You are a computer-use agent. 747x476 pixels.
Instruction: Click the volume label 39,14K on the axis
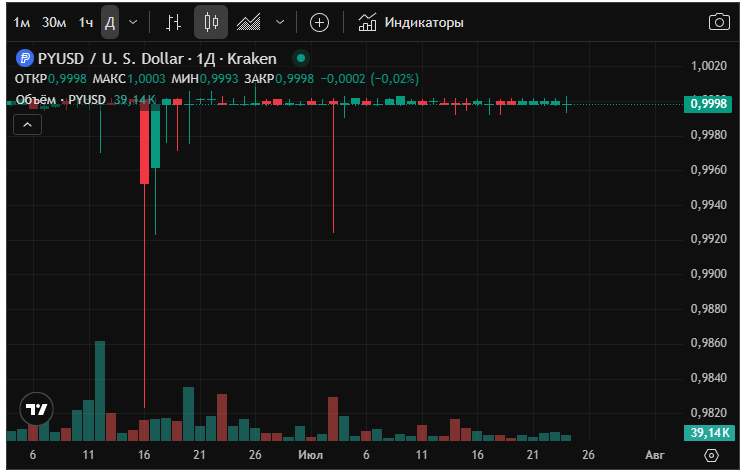click(x=708, y=433)
